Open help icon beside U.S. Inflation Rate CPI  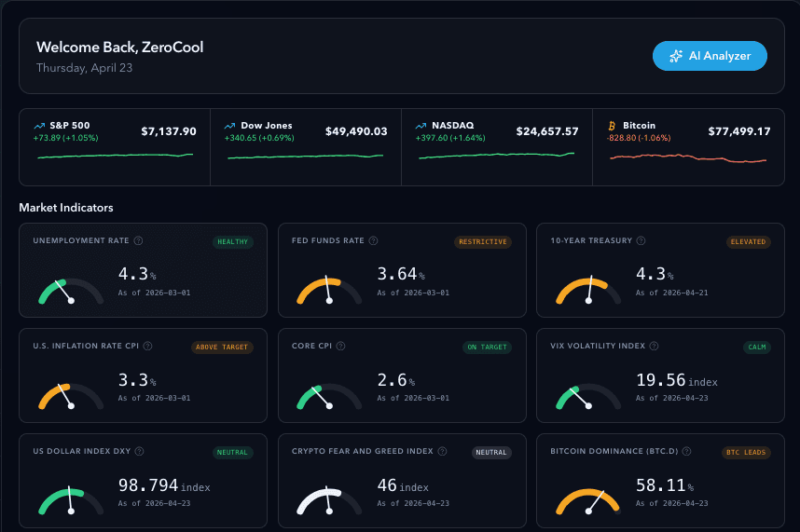point(148,346)
